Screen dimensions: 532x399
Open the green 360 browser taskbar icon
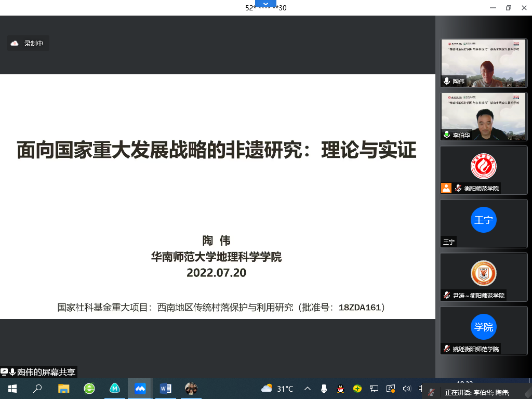(x=89, y=389)
